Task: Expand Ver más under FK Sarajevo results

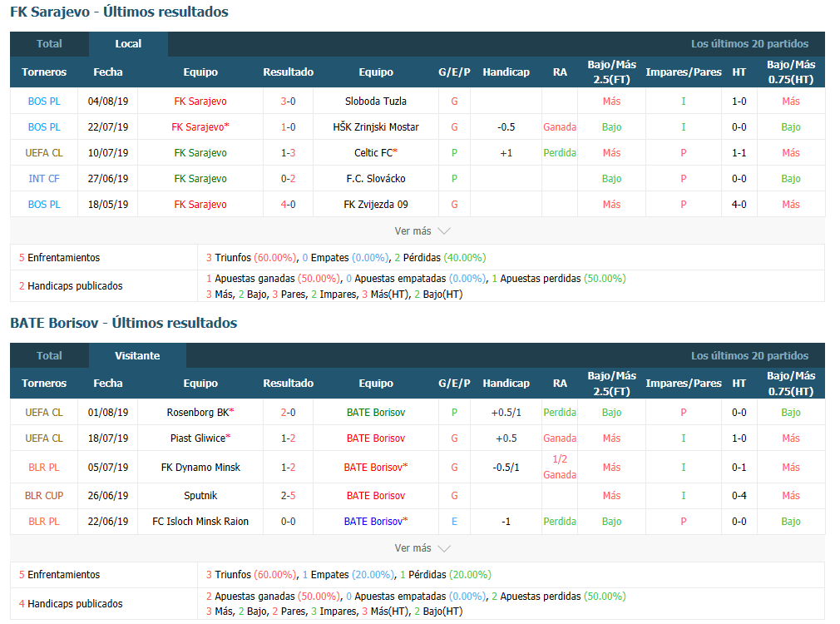Action: [422, 231]
